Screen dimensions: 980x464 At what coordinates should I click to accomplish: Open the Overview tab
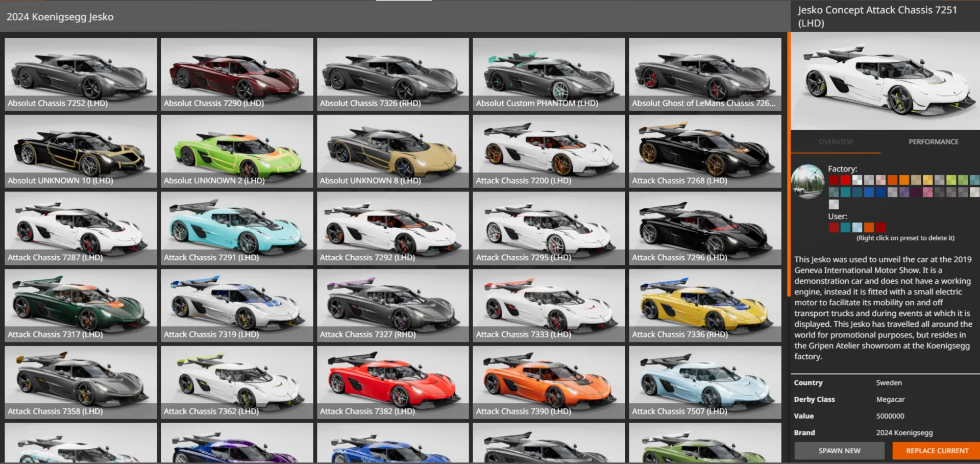836,142
